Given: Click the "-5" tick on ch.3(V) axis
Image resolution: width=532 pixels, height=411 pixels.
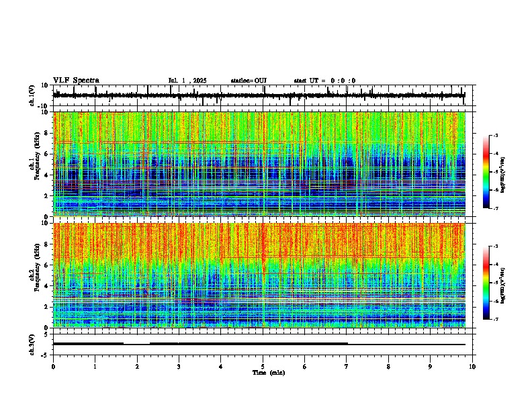Looking at the screenshot, I should pyautogui.click(x=46, y=355).
